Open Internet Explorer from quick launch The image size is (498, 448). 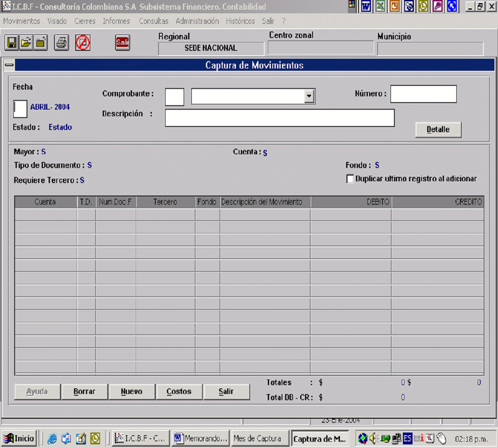(x=52, y=439)
